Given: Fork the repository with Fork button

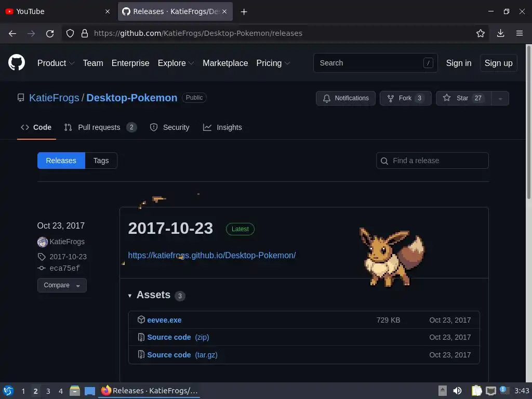Looking at the screenshot, I should pyautogui.click(x=405, y=98).
